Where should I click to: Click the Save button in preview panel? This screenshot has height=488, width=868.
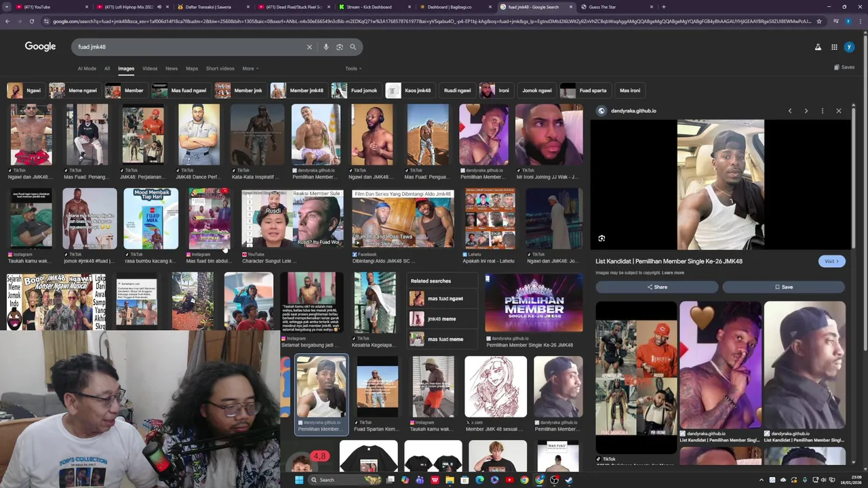tap(783, 287)
